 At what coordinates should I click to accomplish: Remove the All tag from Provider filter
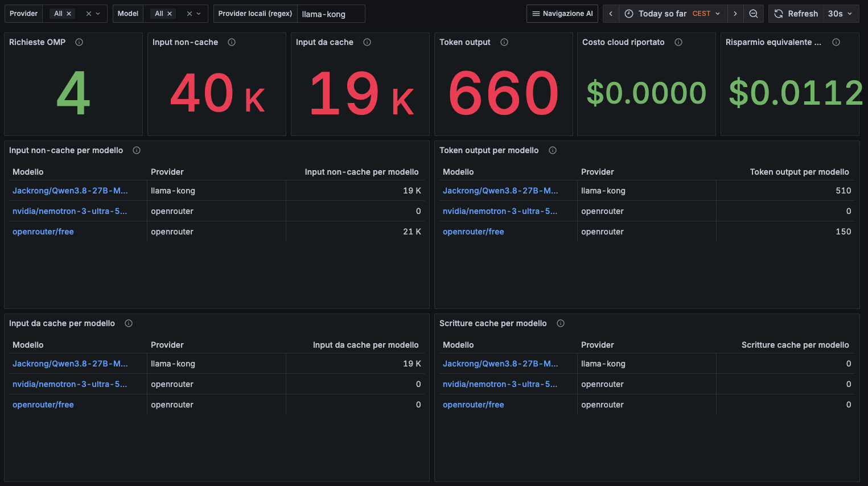(x=69, y=14)
